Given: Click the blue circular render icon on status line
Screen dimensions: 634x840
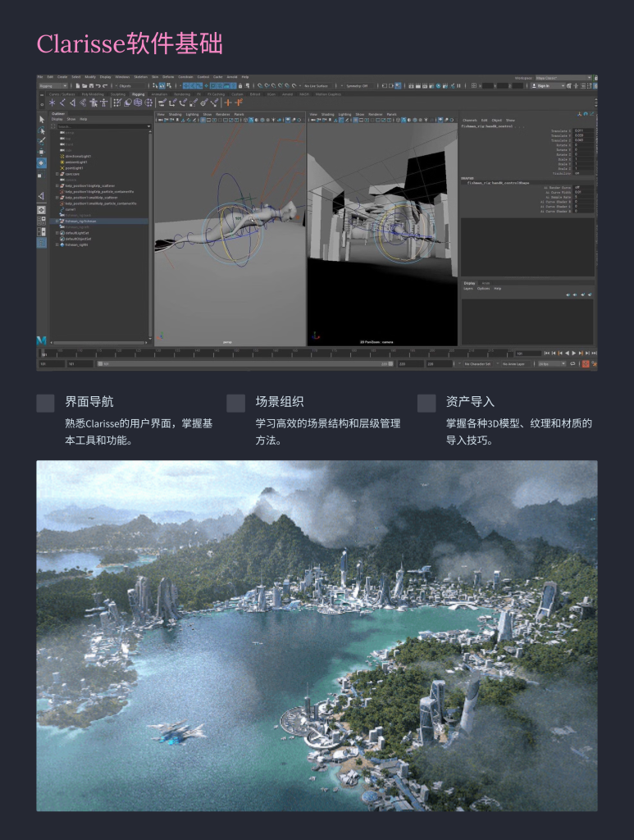Looking at the screenshot, I should pos(438,85).
